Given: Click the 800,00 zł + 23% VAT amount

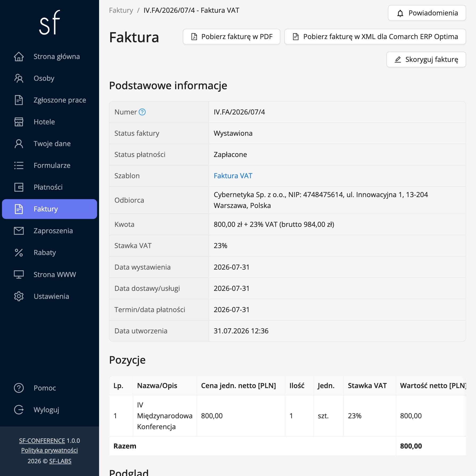Looking at the screenshot, I should (274, 224).
